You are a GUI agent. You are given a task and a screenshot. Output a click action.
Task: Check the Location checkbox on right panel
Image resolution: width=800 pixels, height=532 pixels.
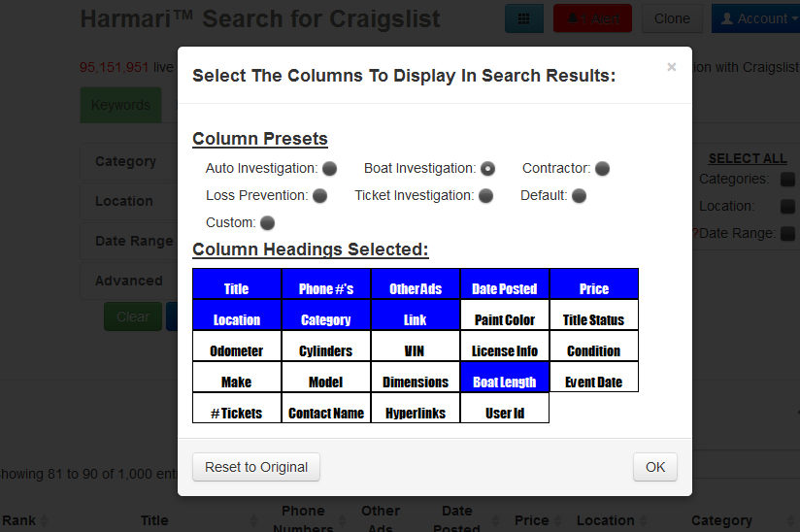tap(787, 206)
